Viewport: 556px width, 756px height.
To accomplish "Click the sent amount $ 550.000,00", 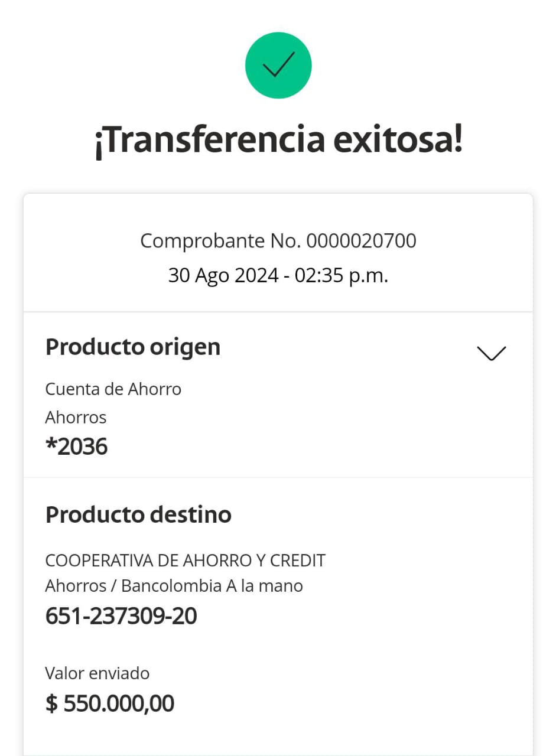I will coord(110,703).
